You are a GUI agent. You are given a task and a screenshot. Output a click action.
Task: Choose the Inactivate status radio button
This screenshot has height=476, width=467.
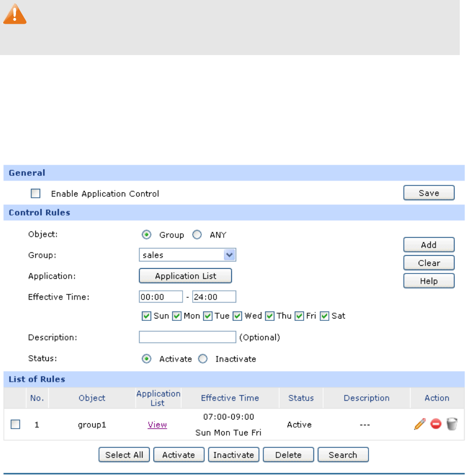click(203, 359)
